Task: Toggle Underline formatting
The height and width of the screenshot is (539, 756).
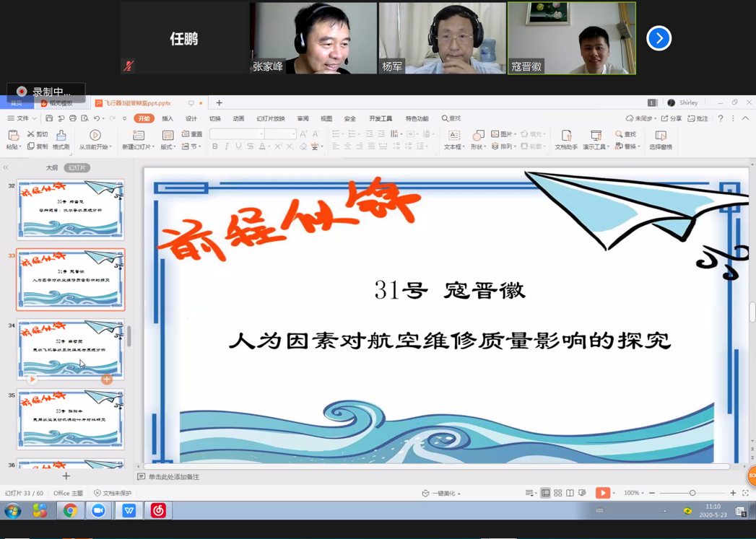Action: coord(239,146)
